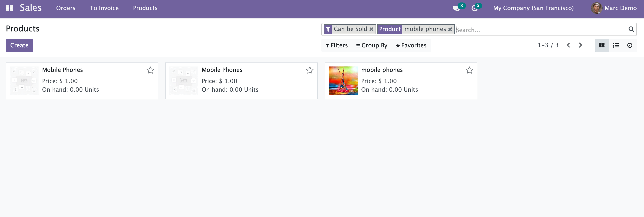
Task: Click the search magnifier icon
Action: tap(631, 29)
